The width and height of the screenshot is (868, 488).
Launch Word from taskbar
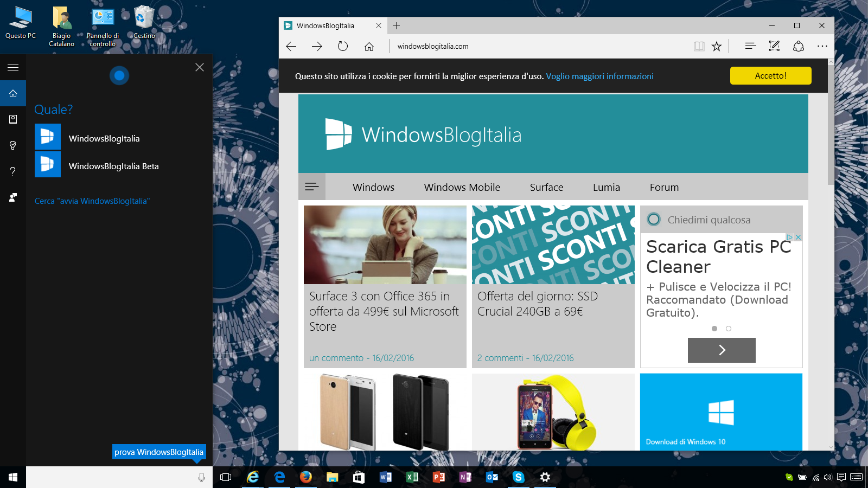386,477
